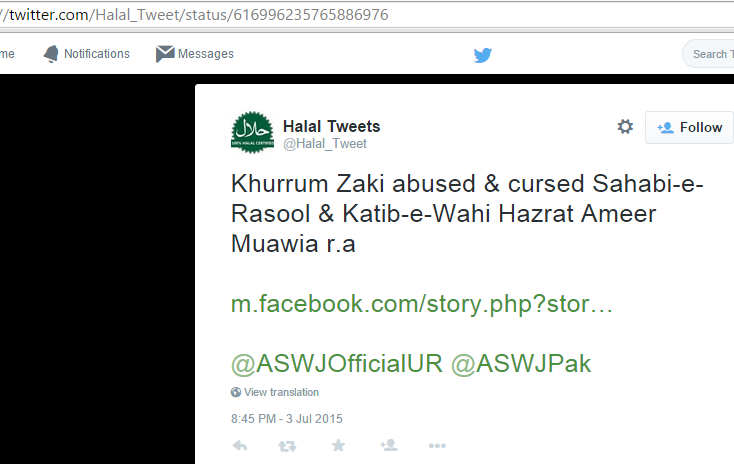Favorite the tweet with star icon
734x464 pixels.
click(338, 445)
